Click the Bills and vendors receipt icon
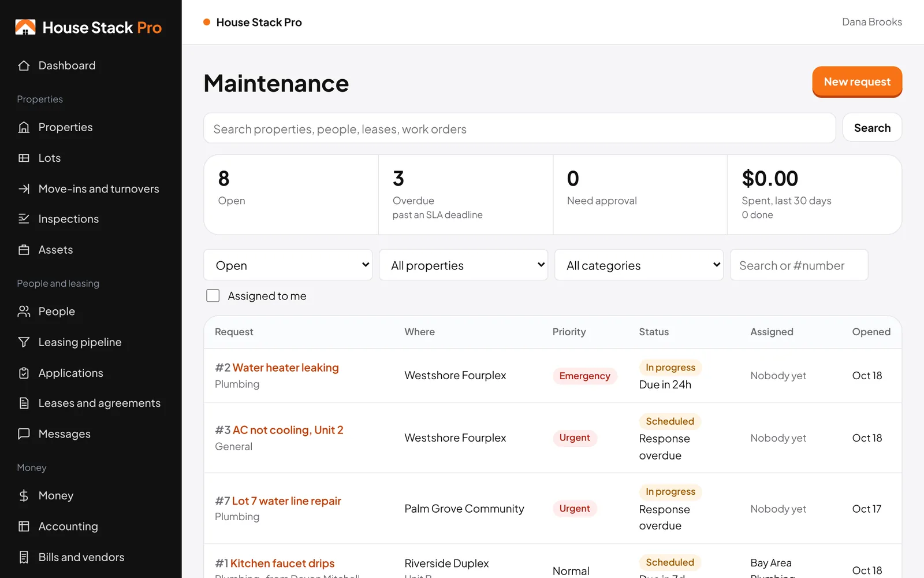The image size is (924, 578). pos(24,557)
